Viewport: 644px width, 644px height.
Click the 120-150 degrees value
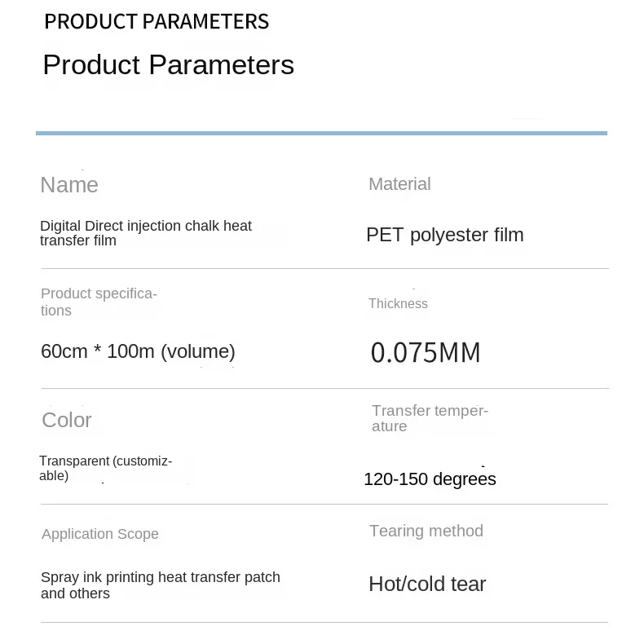[x=430, y=479]
